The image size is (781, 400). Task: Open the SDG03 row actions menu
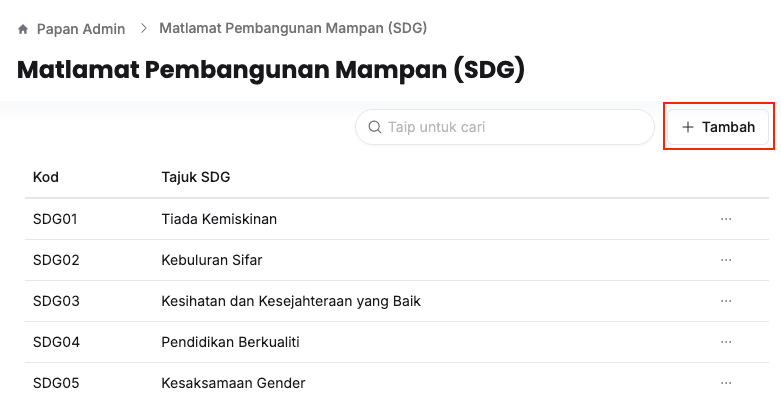(x=726, y=301)
